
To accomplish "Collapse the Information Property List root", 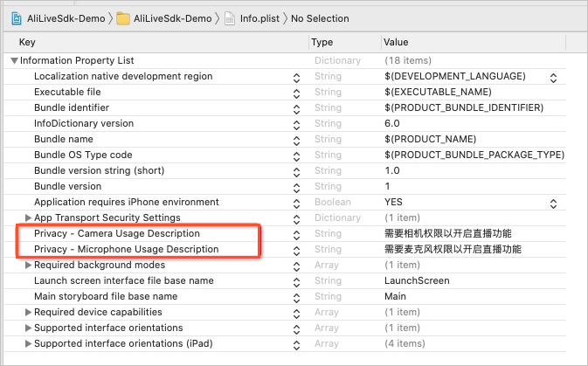I will [x=14, y=60].
